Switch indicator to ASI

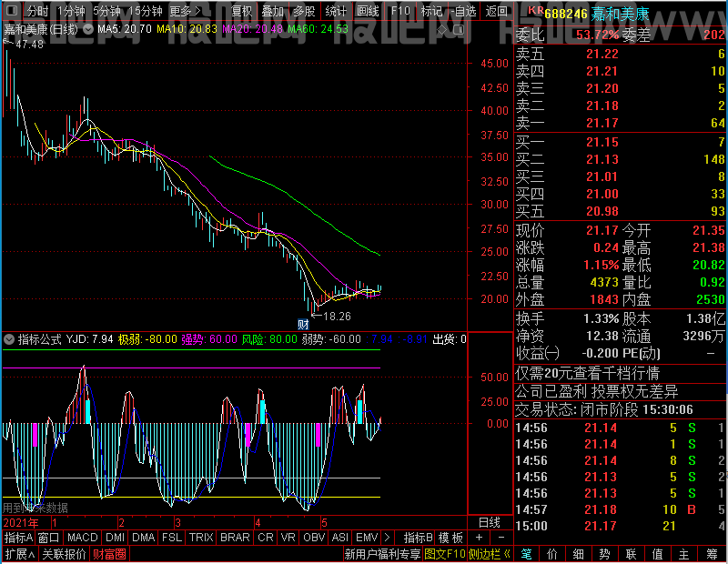[x=339, y=538]
